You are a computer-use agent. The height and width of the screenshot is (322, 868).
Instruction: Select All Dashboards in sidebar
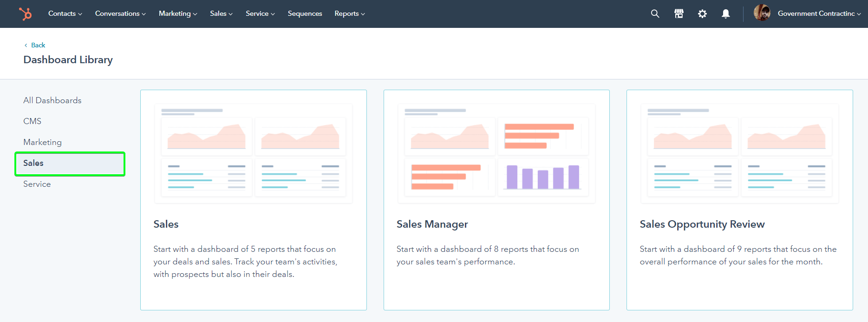tap(52, 100)
